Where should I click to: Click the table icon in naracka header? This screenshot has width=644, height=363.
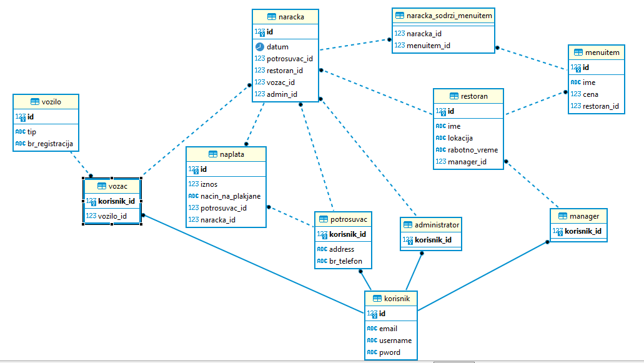click(271, 17)
